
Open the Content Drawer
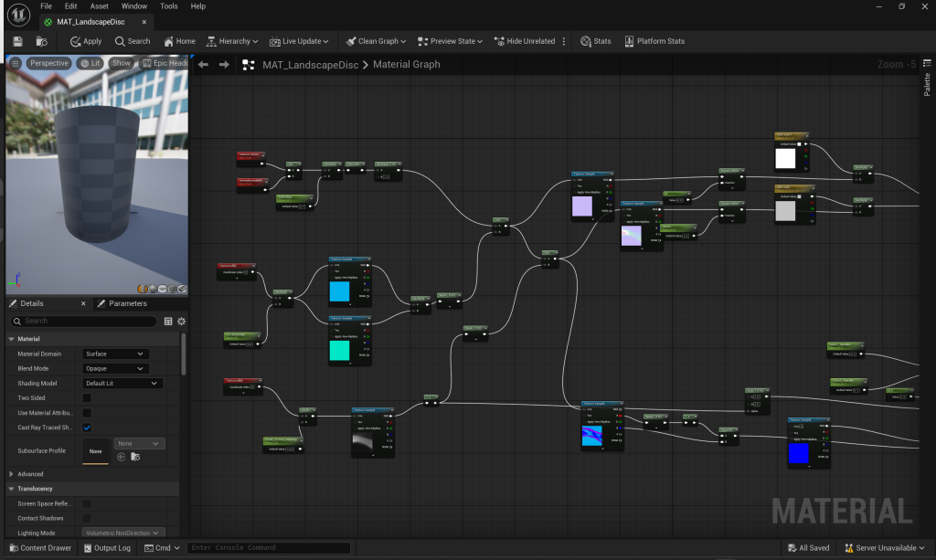click(x=39, y=548)
